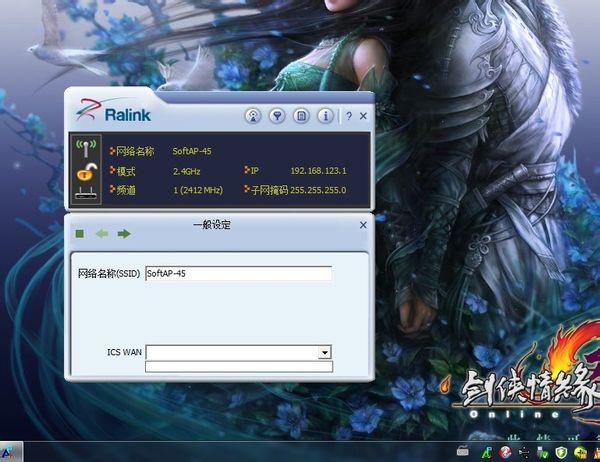Open help via the question mark
Screen dimensions: 600x462
pyautogui.click(x=349, y=116)
